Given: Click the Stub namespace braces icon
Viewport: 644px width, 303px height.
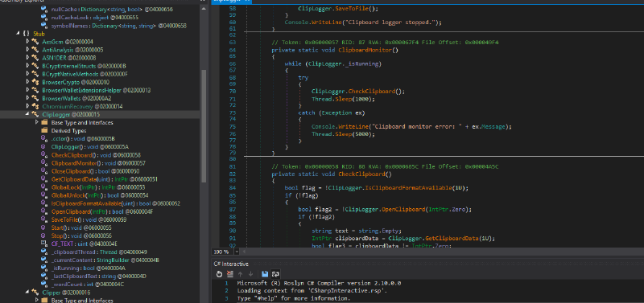Looking at the screenshot, I should 26,34.
